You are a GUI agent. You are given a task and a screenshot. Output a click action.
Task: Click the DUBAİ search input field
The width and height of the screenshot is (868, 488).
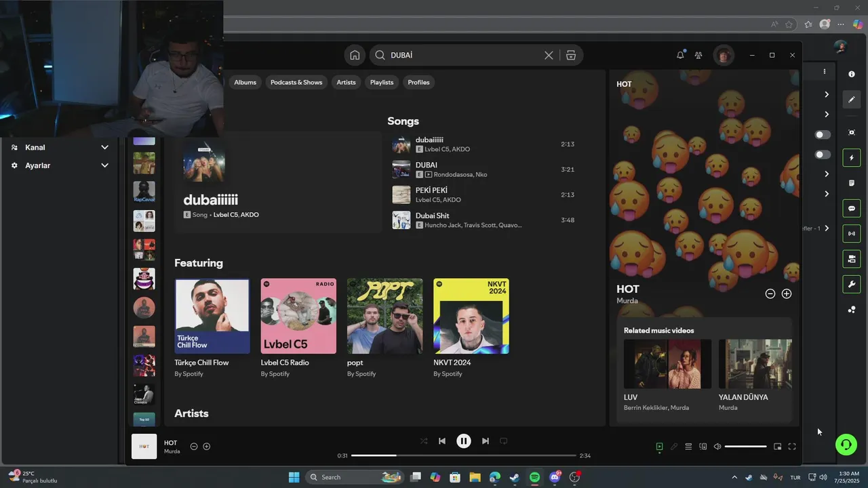pos(464,56)
